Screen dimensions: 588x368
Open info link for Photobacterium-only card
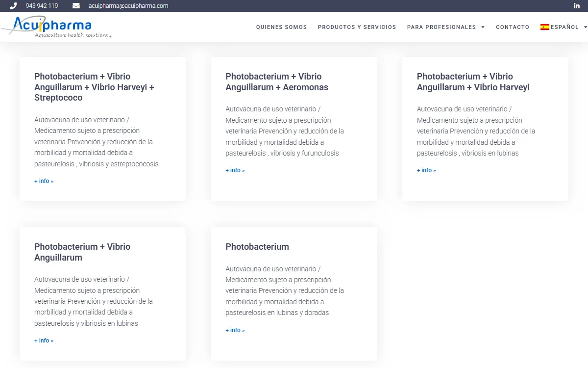235,330
